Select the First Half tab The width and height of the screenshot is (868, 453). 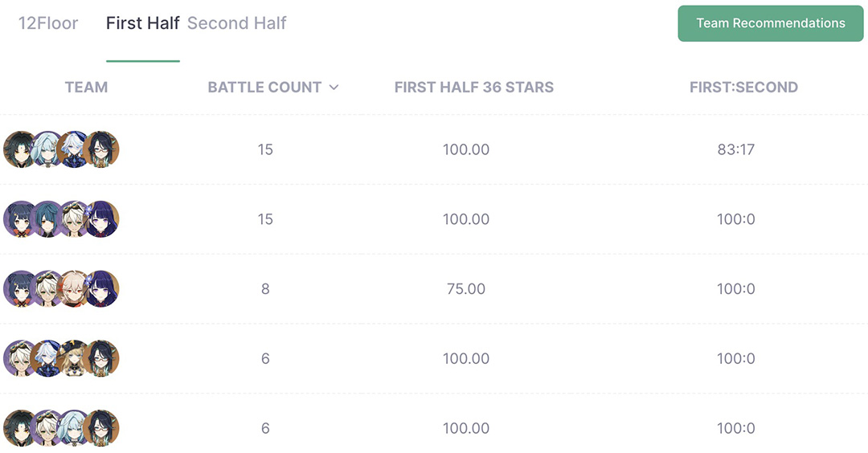click(142, 23)
